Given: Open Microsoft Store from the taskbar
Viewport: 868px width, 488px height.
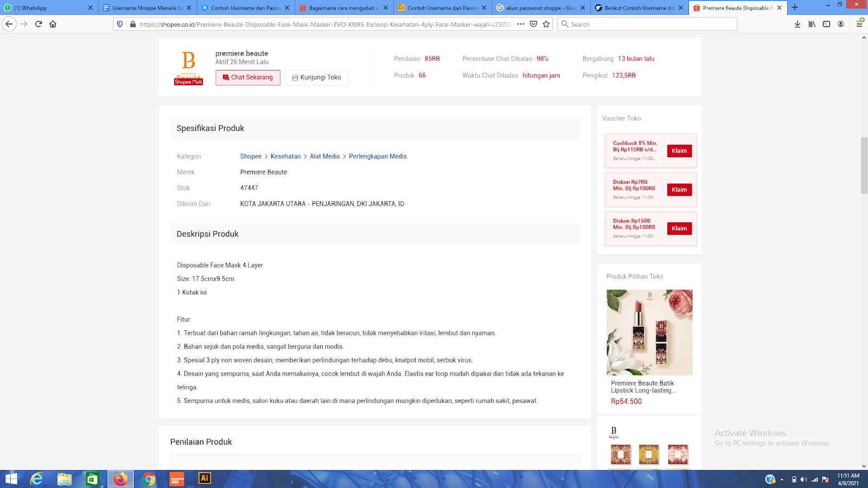Looking at the screenshot, I should [92, 479].
